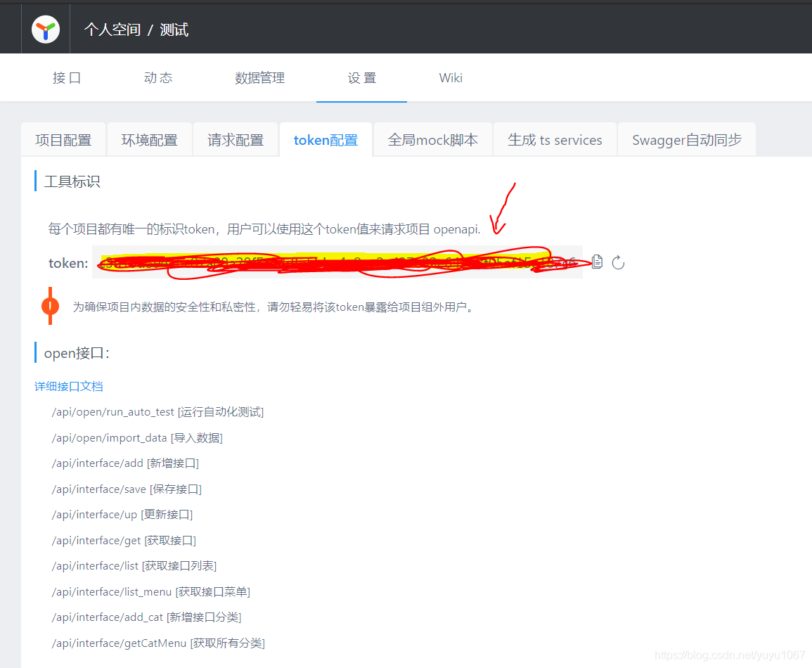812x668 pixels.
Task: Refresh the project token with reload icon
Action: point(617,262)
